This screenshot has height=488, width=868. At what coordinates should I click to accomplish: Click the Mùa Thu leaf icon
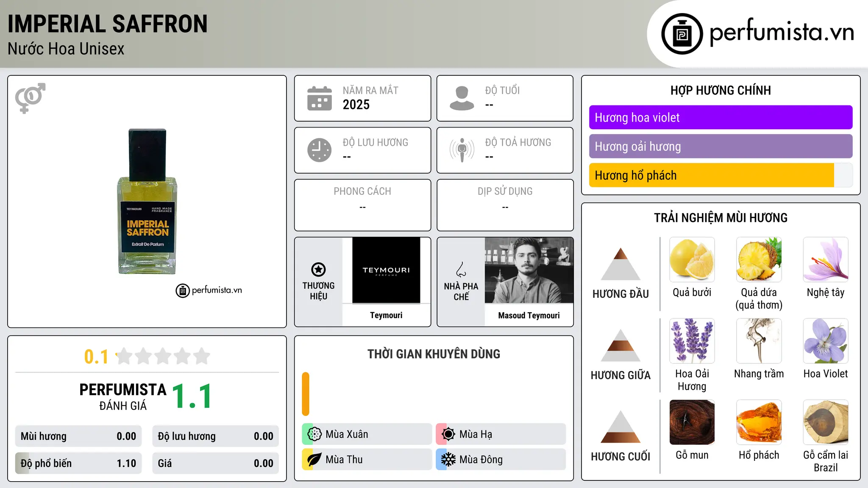point(314,460)
